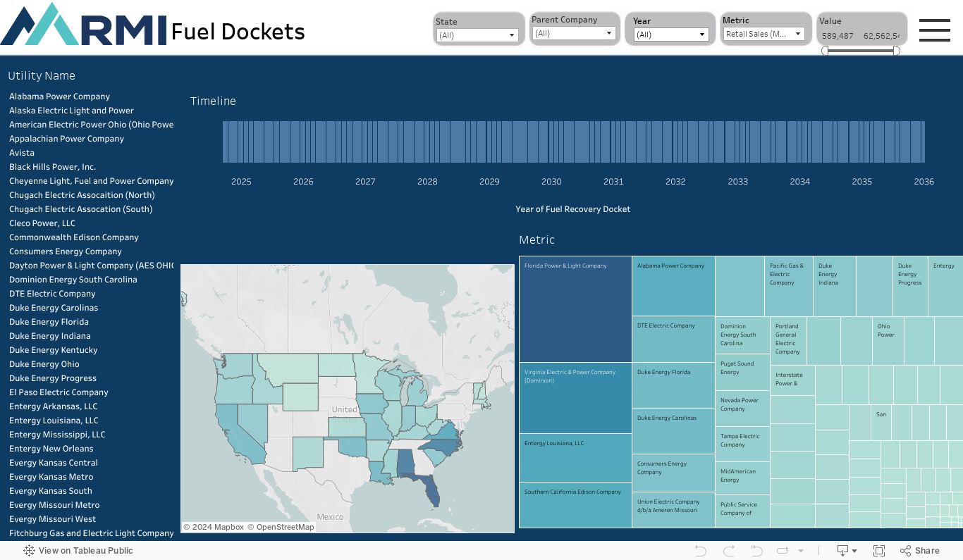Open the State filter dropdown
Viewport: 963px width, 560px height.
pyautogui.click(x=478, y=35)
